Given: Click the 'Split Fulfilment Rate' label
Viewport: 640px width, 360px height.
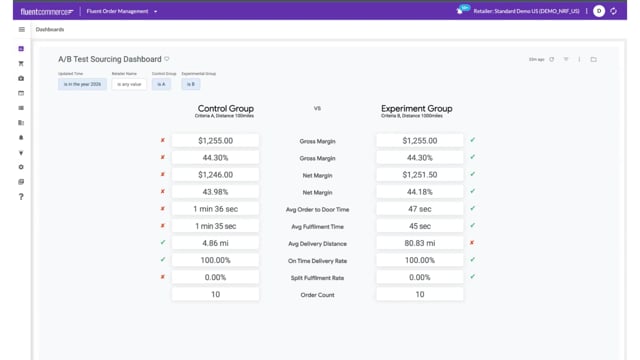Looking at the screenshot, I should [x=317, y=278].
